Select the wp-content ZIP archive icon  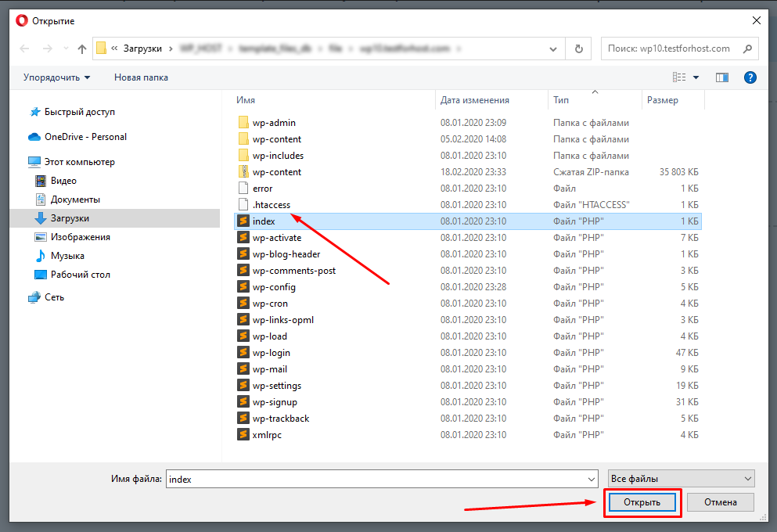(243, 172)
